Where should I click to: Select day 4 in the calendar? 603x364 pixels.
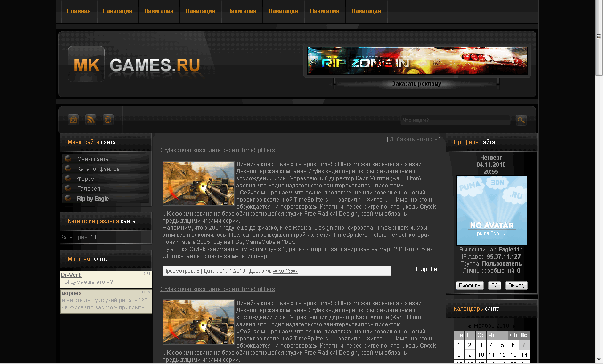[491, 345]
